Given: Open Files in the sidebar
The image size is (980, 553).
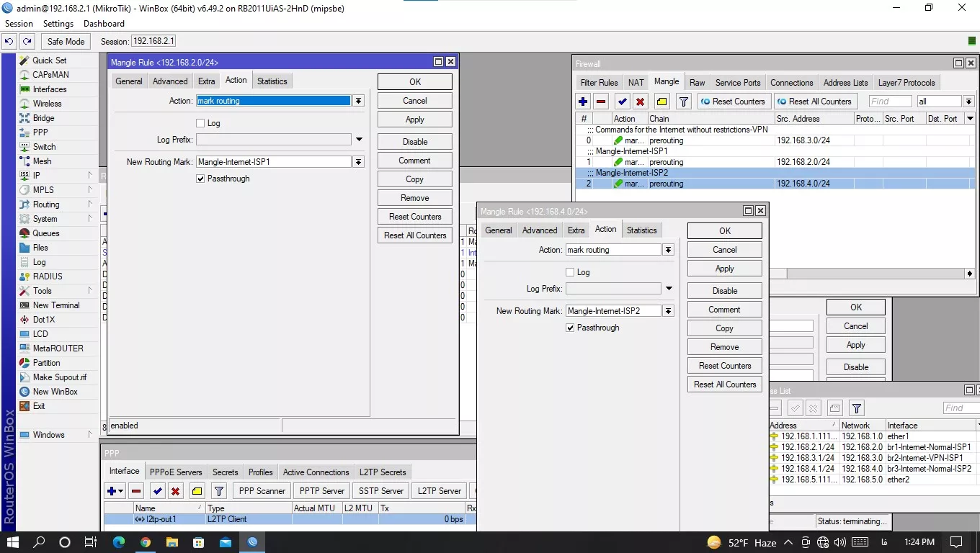Looking at the screenshot, I should [x=40, y=248].
